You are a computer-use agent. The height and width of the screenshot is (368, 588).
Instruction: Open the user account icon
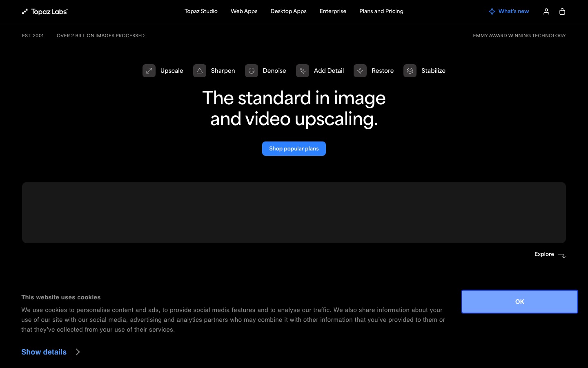pyautogui.click(x=546, y=11)
